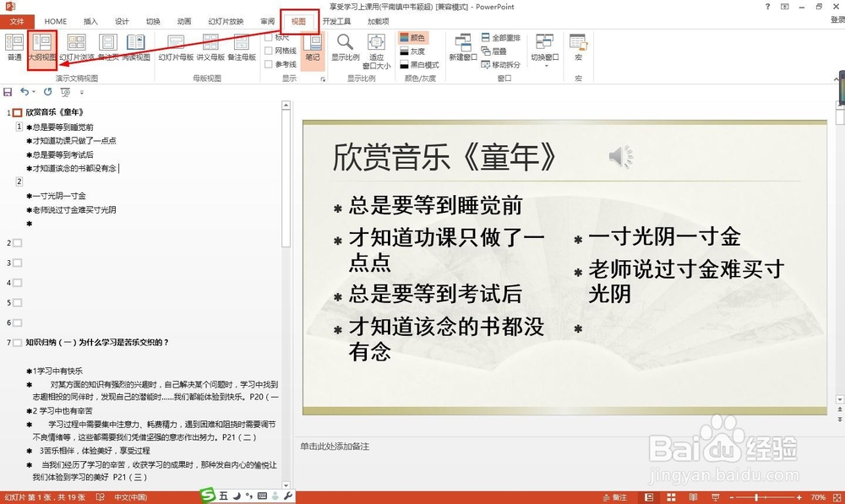Open the 显示 group dialog launcher
Screen dimensions: 845x504
(x=323, y=79)
